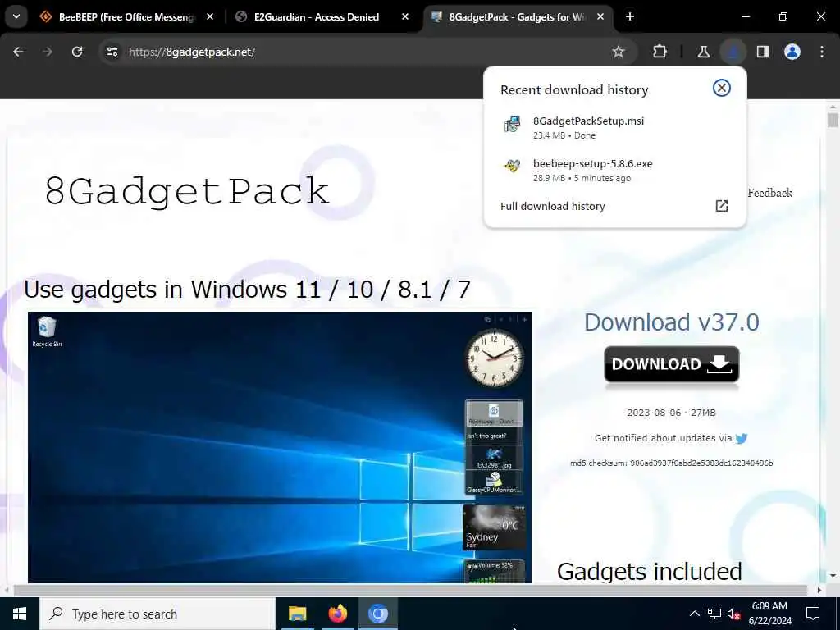The width and height of the screenshot is (840, 630).
Task: Open the Windows Start menu
Action: tap(20, 614)
